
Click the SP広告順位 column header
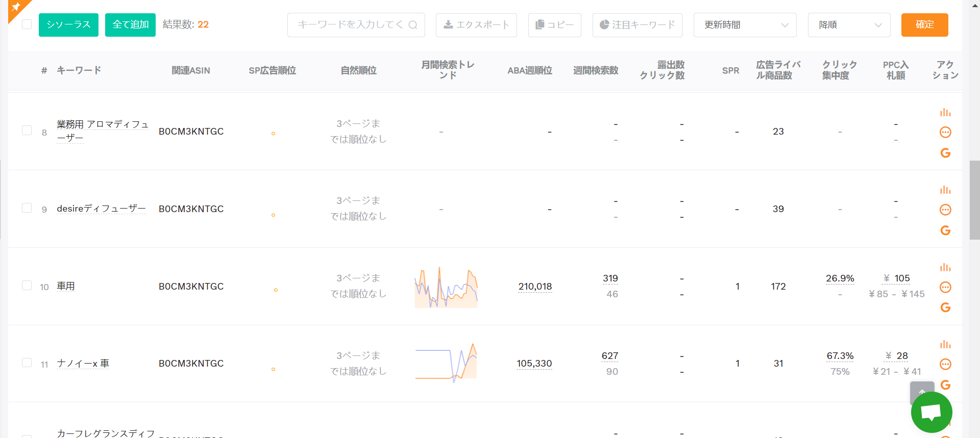click(x=272, y=70)
